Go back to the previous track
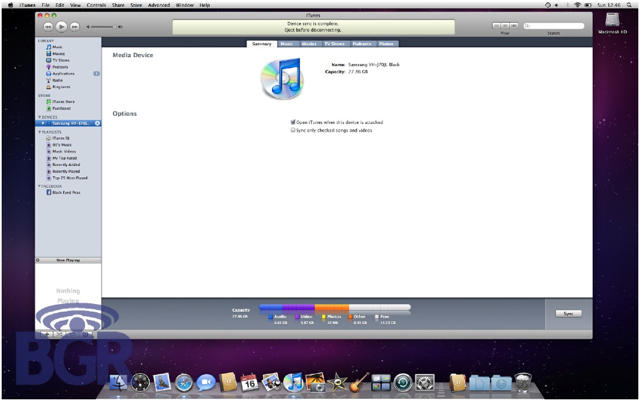640x401 pixels. click(x=49, y=25)
